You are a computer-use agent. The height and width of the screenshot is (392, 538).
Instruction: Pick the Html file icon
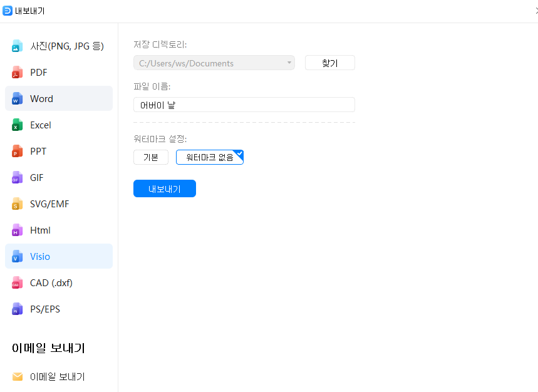pos(18,230)
